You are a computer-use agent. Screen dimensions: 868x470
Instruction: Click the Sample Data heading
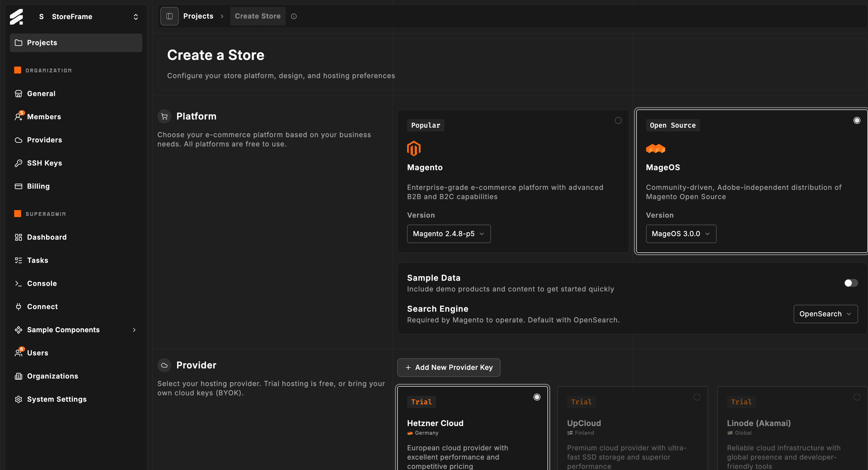click(x=434, y=278)
